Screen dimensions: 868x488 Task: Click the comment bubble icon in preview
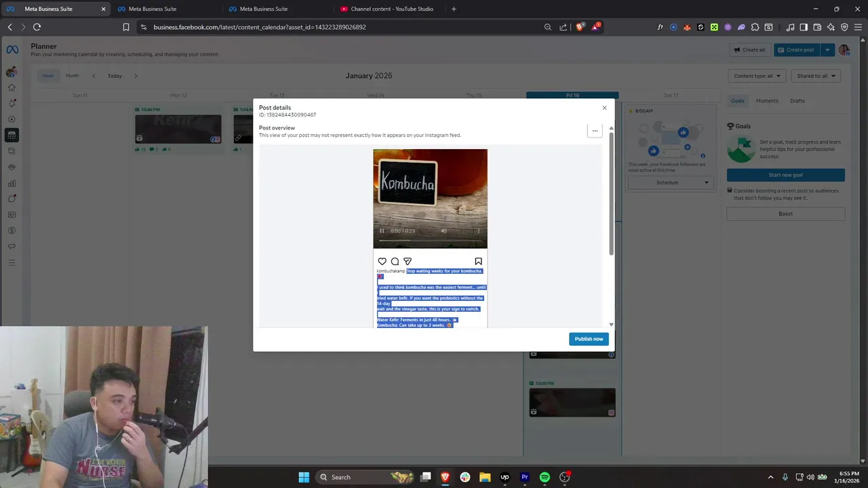tap(395, 262)
